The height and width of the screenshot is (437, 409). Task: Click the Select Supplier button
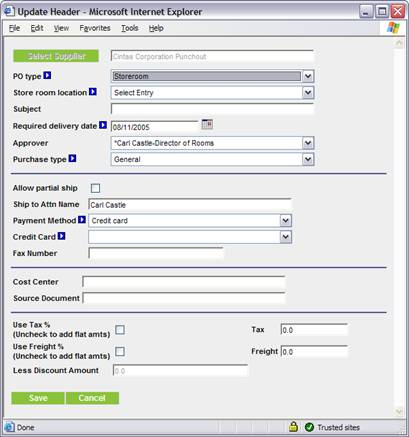pos(56,56)
